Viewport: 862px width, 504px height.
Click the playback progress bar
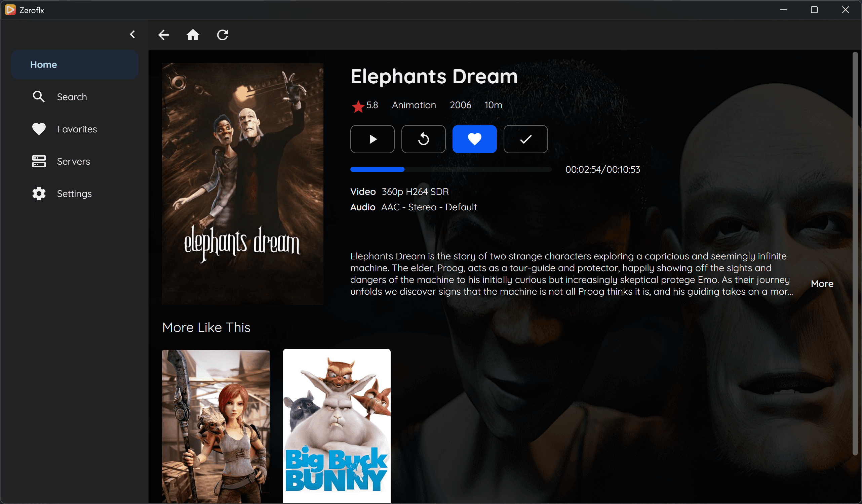point(450,169)
